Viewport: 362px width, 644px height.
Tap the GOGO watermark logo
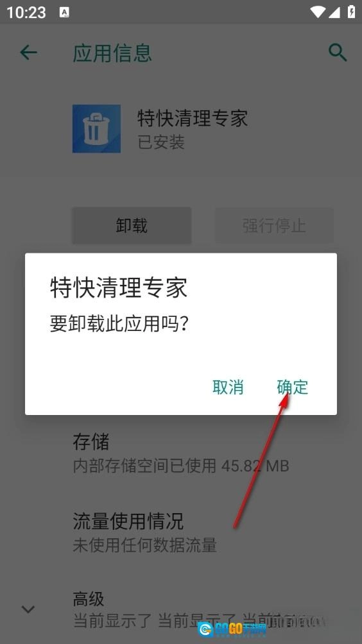tap(232, 629)
